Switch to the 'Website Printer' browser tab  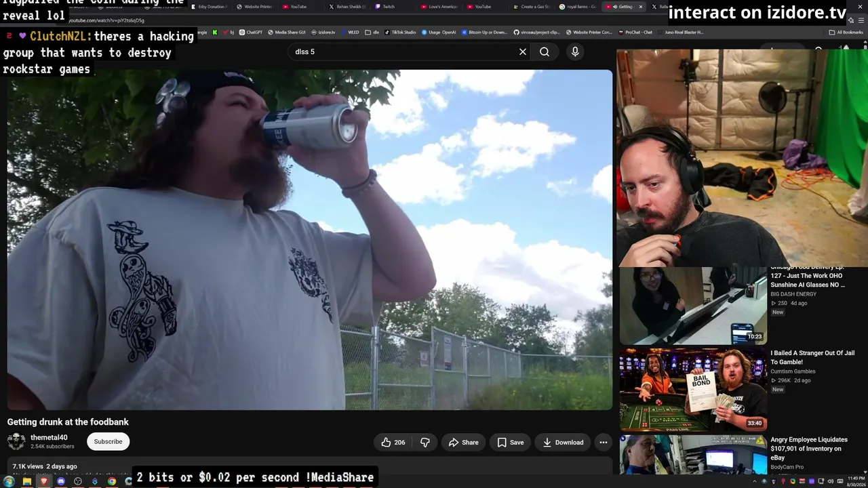[254, 7]
